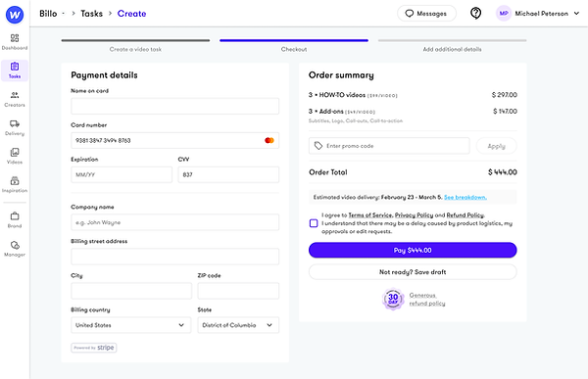Click the Mastercard logo in card field

click(269, 140)
